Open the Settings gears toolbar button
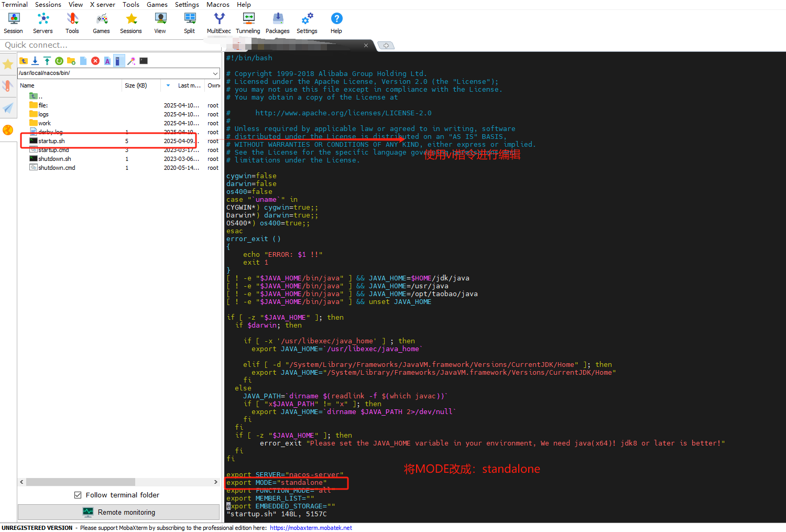This screenshot has height=532, width=786. tap(307, 24)
